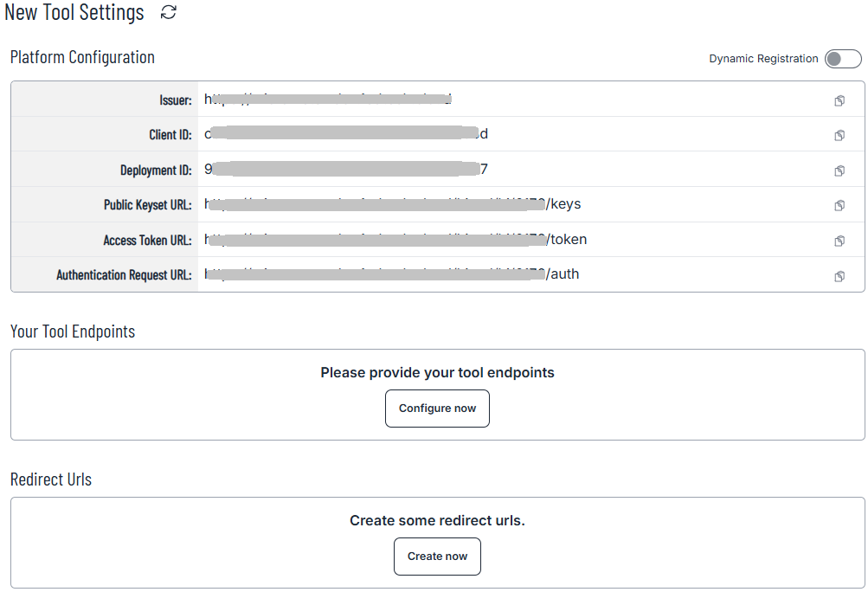The height and width of the screenshot is (592, 868).
Task: Click the Access Token URL ending in /token
Action: (x=394, y=240)
